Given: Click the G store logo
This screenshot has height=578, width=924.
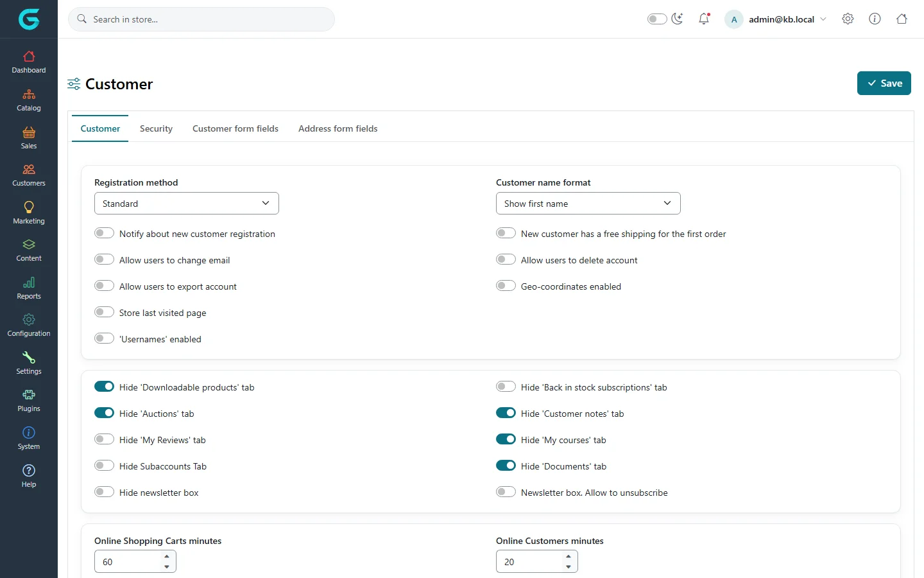Looking at the screenshot, I should [29, 19].
